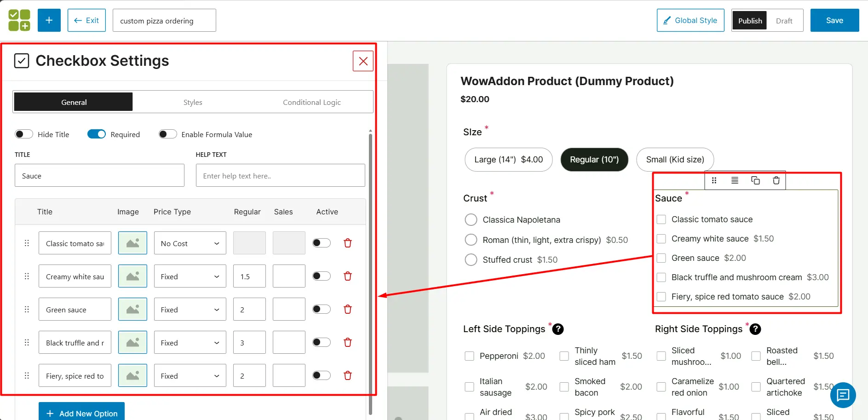
Task: Open the Conditional Logic tab
Action: [311, 102]
